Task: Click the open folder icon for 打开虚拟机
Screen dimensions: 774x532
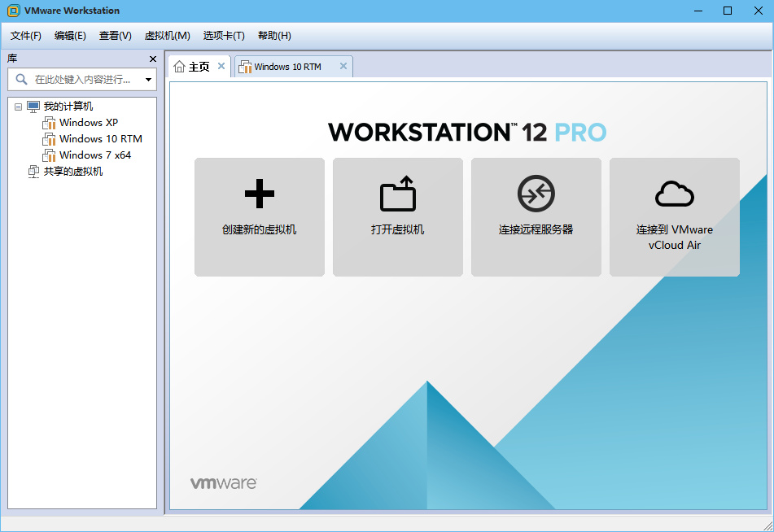Action: pos(397,194)
